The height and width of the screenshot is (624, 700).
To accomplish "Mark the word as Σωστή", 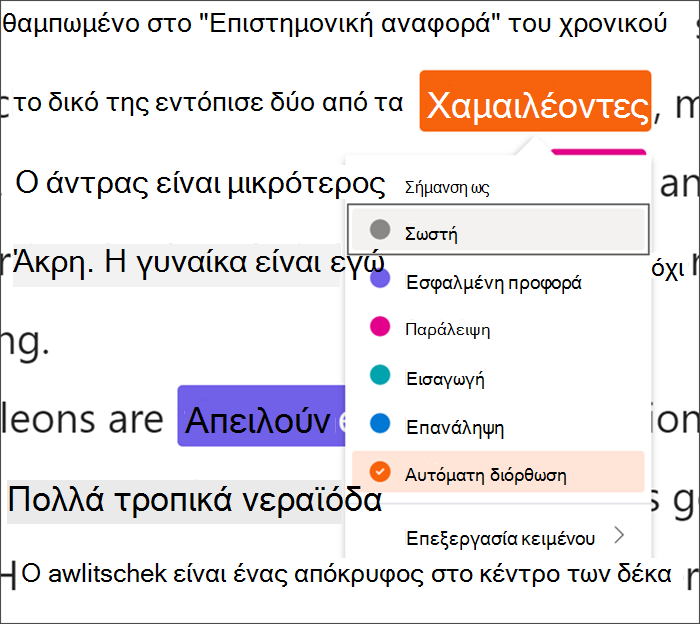I will 498,230.
